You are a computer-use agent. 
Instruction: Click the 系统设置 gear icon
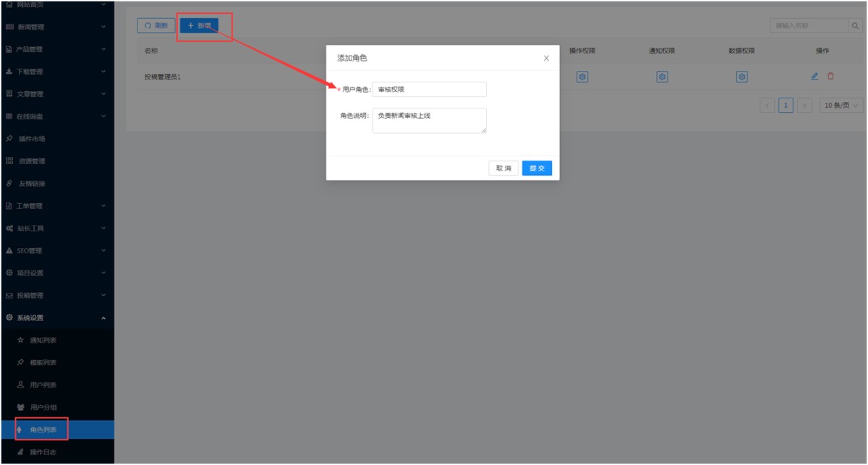tap(9, 318)
